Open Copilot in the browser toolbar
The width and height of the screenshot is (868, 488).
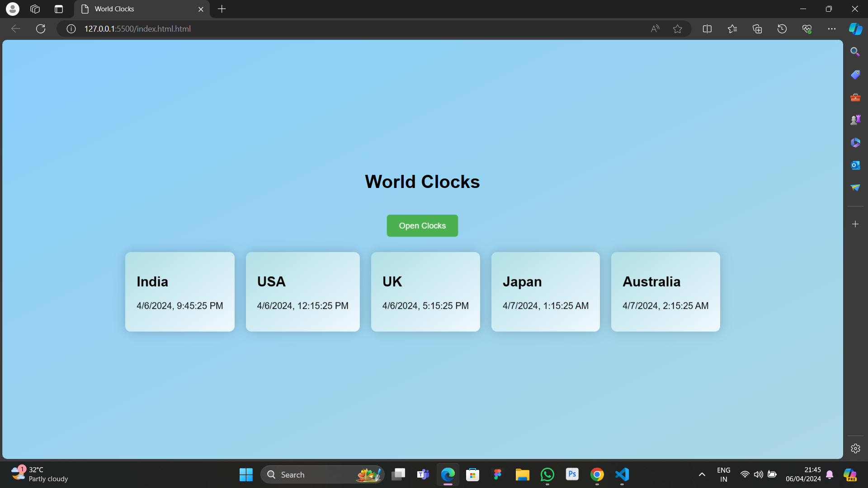point(855,29)
